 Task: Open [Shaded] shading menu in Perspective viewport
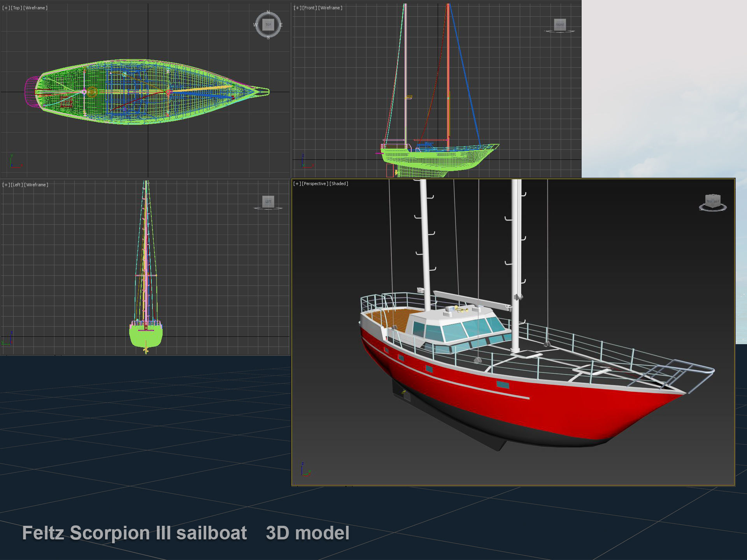pos(339,184)
